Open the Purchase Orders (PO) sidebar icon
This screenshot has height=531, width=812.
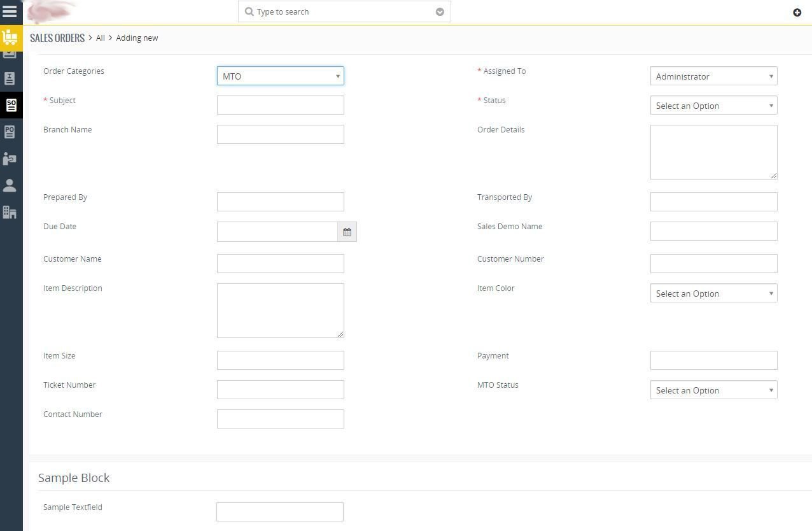click(x=10, y=132)
